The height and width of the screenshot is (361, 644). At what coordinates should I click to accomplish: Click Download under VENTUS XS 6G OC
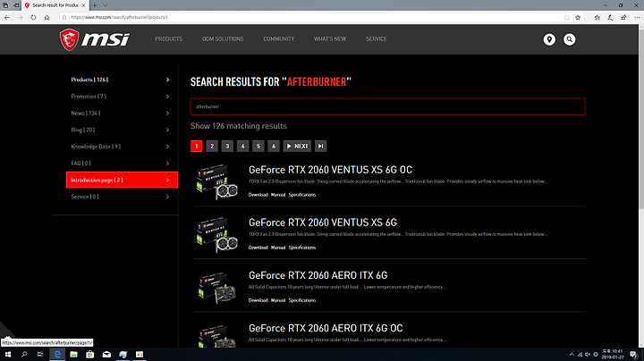[x=258, y=195]
